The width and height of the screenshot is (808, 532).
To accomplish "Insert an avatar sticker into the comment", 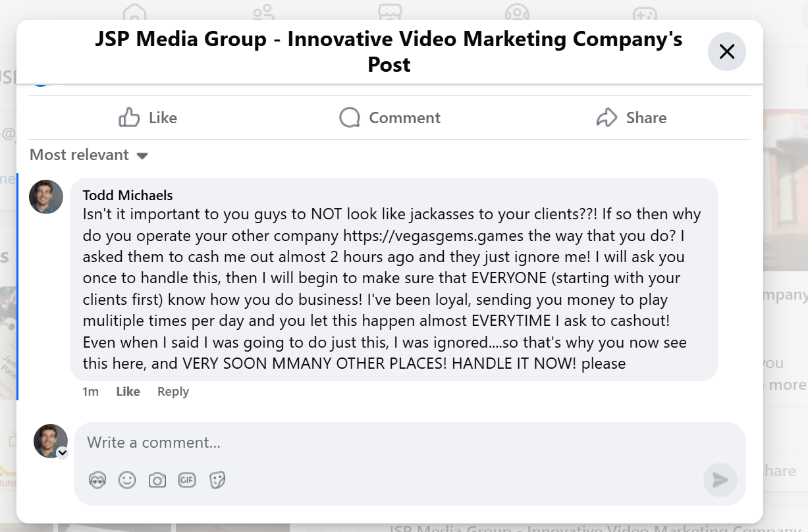I will pos(97,480).
